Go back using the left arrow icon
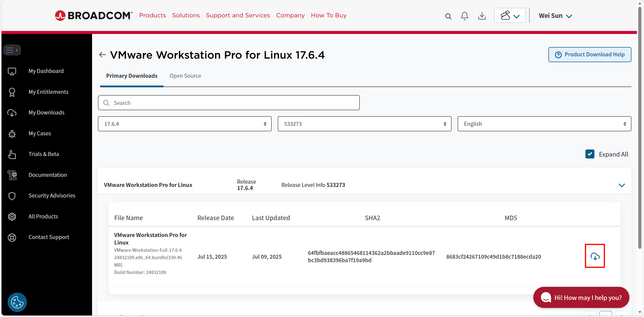 102,55
